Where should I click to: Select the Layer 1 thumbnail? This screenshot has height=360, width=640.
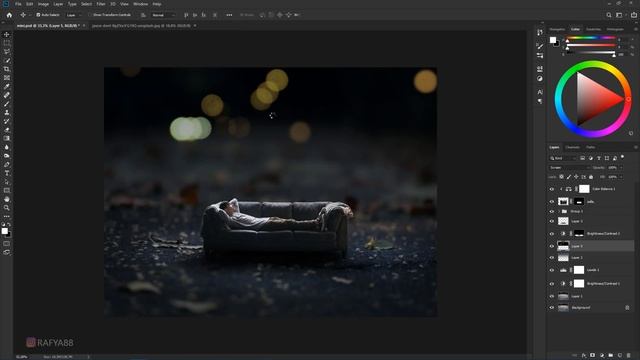click(x=563, y=296)
